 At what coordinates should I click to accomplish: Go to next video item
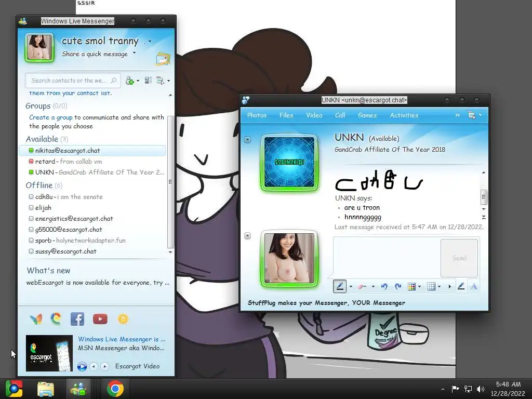pyautogui.click(x=104, y=366)
